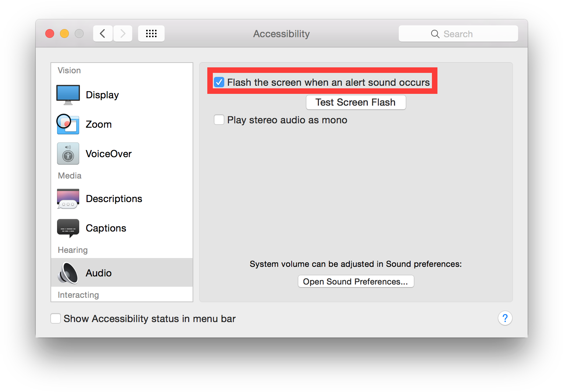Image resolution: width=563 pixels, height=392 pixels.
Task: Click the search magnifying glass
Action: 435,33
